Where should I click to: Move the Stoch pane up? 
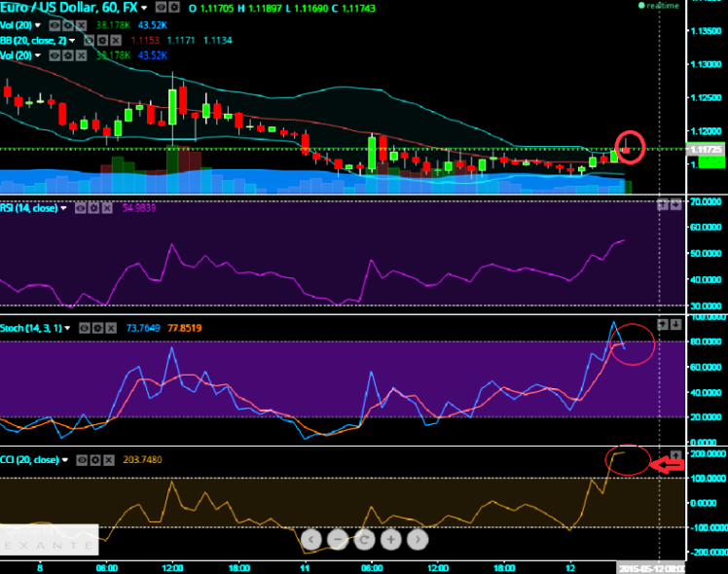coord(663,324)
